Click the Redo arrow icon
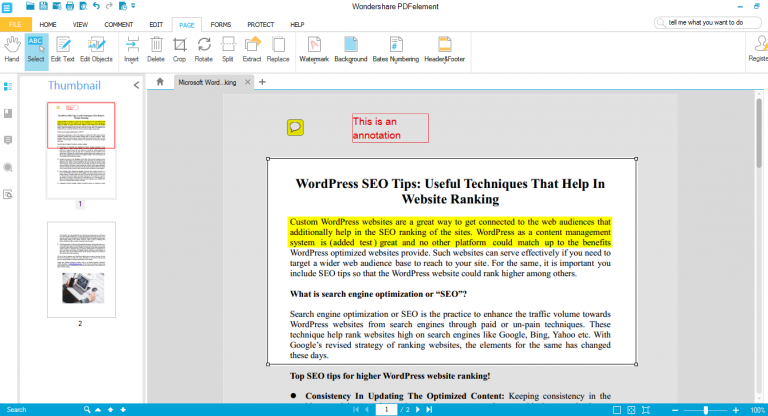 tap(109, 6)
